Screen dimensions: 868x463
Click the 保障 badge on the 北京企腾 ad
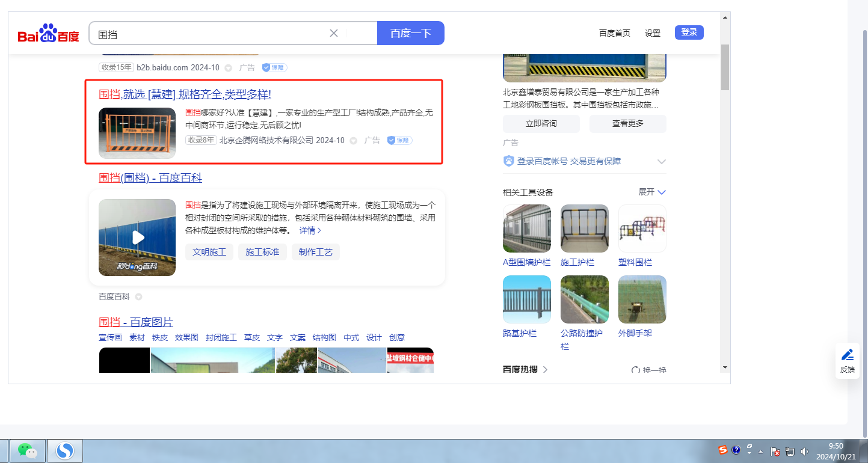[400, 140]
